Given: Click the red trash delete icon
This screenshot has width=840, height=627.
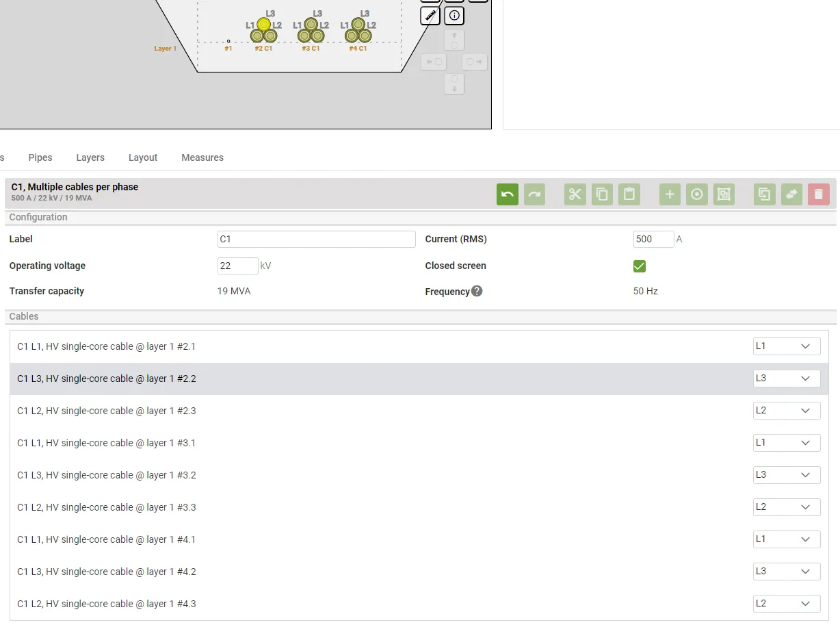Looking at the screenshot, I should point(818,194).
